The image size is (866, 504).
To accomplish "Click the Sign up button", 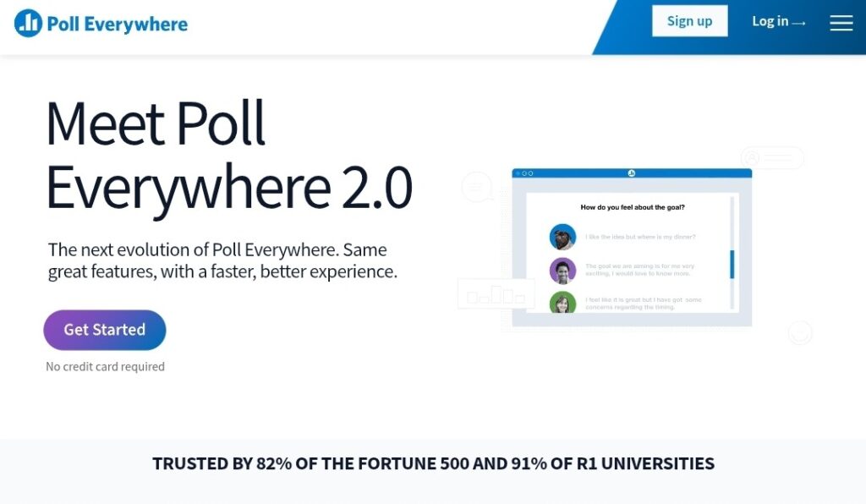I will pos(689,21).
